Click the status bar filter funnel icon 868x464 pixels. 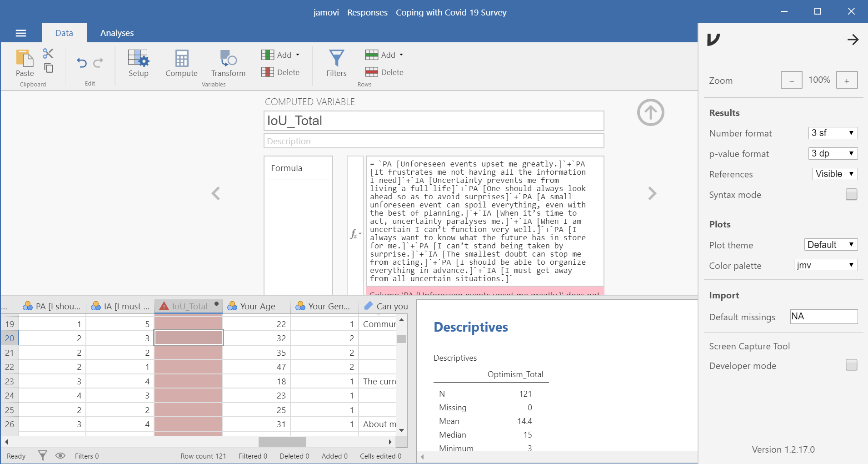coord(42,455)
